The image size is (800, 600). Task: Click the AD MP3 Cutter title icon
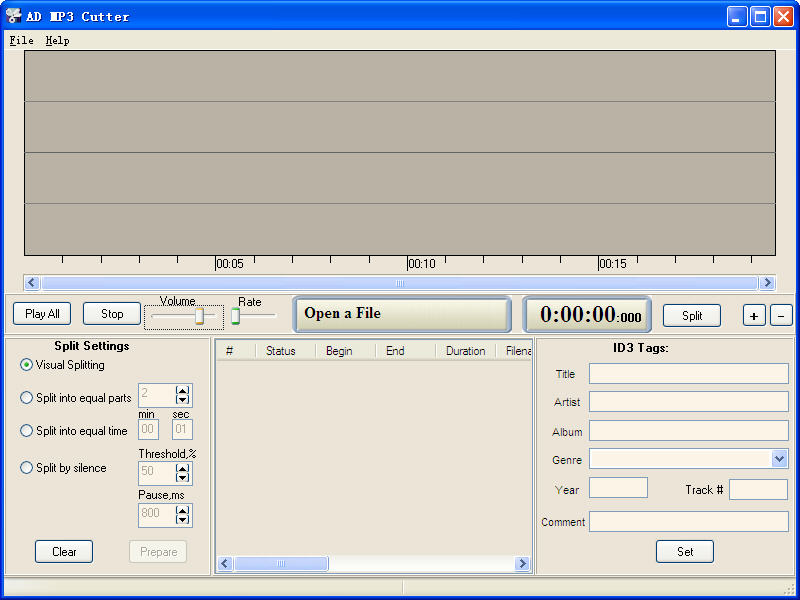tap(14, 16)
